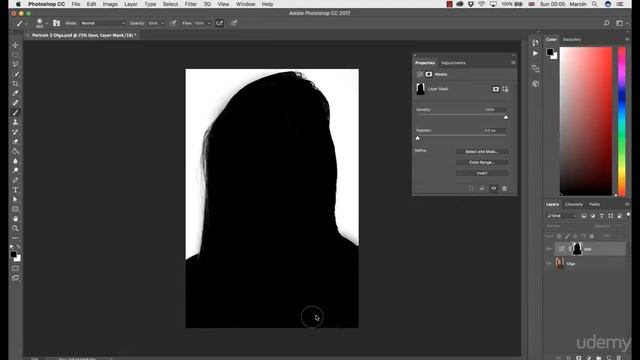Image resolution: width=640 pixels, height=360 pixels.
Task: Switch to the Adjustments tab
Action: 453,63
